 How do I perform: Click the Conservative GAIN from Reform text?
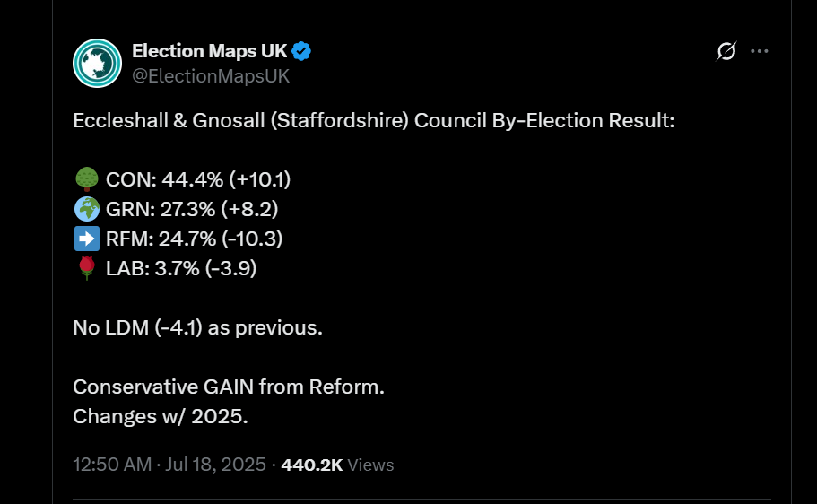click(228, 387)
